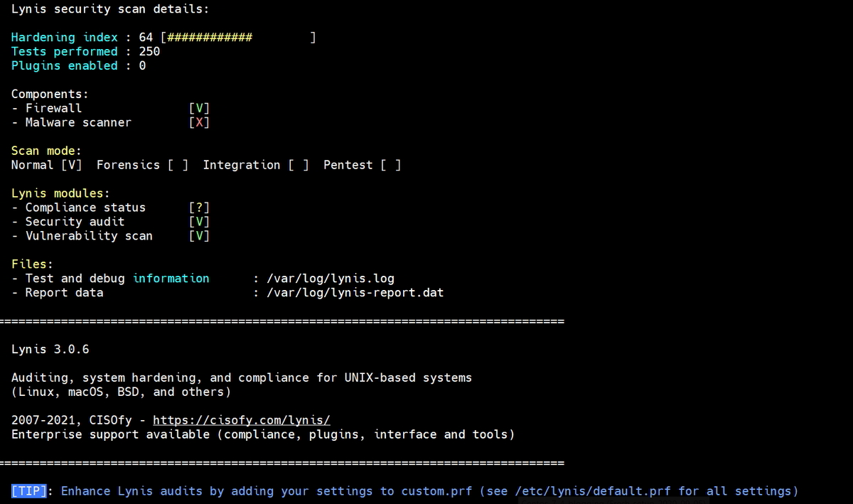Click the Malware scanner [X] indicator
This screenshot has width=853, height=504.
point(198,122)
